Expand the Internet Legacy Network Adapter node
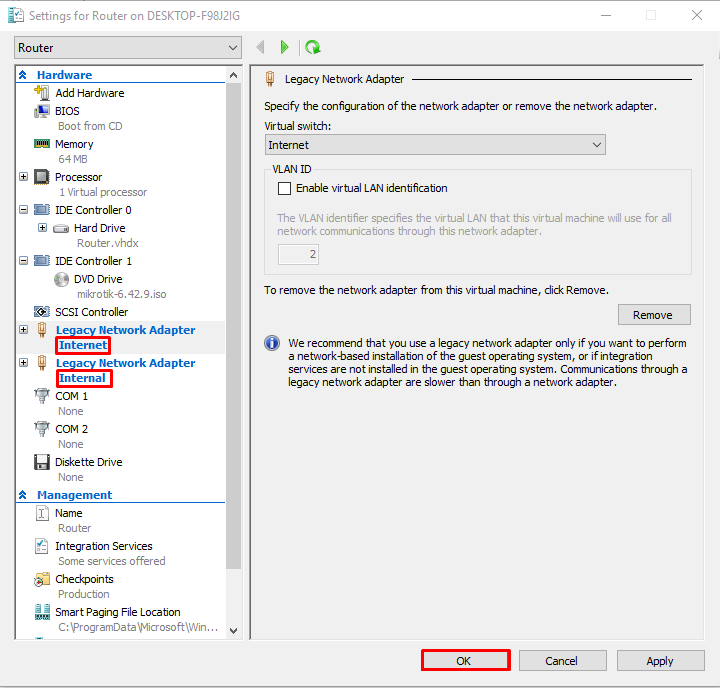 pyautogui.click(x=23, y=330)
